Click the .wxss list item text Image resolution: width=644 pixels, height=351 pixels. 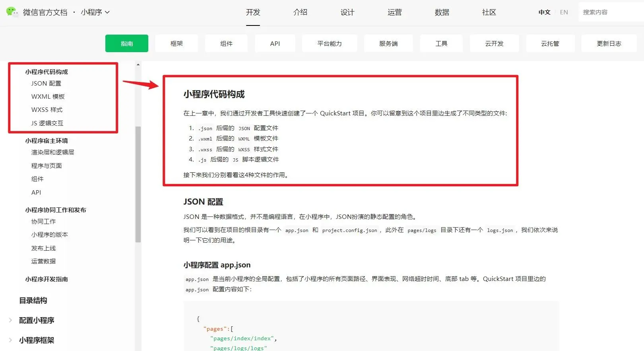(238, 149)
